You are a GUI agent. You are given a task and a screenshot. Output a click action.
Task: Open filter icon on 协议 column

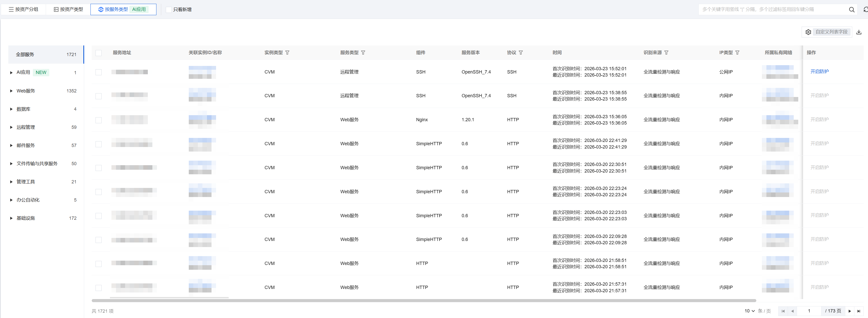point(521,53)
